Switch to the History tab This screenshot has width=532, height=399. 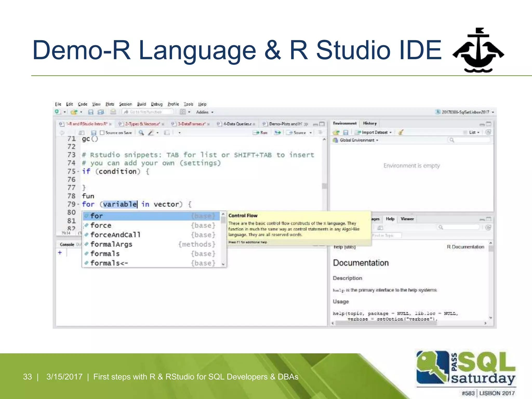[x=370, y=123]
